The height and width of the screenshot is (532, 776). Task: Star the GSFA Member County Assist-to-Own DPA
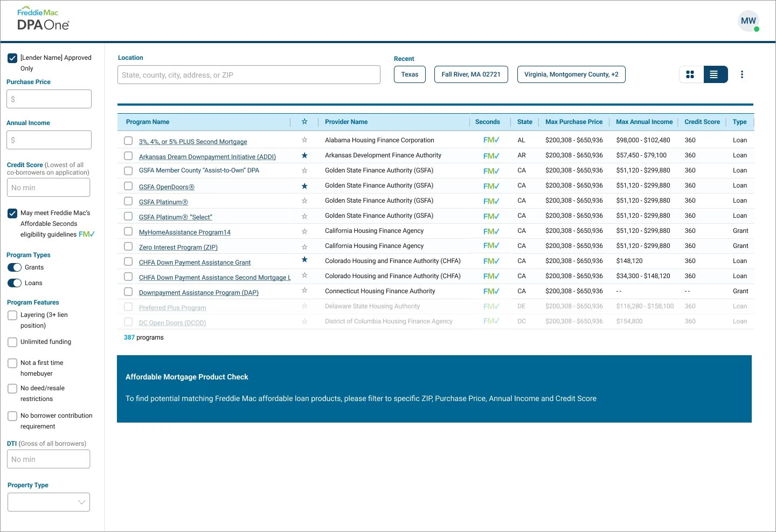(x=304, y=170)
